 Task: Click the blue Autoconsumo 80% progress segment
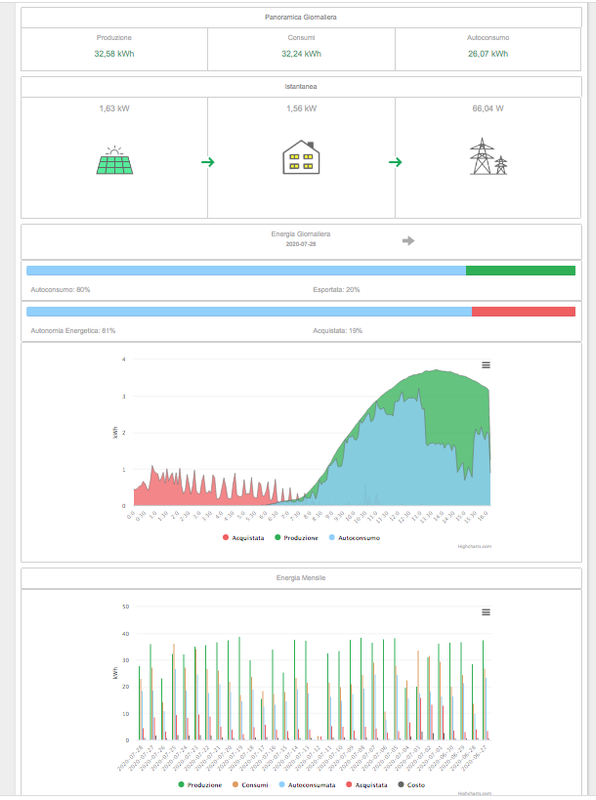[246, 270]
